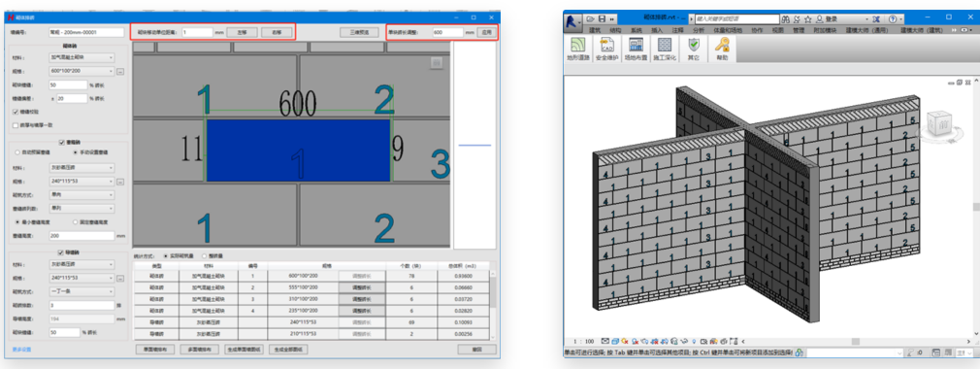The height and width of the screenshot is (369, 980).
Task: Expand the 砌体砖 材料 dropdown
Action: pos(82,57)
